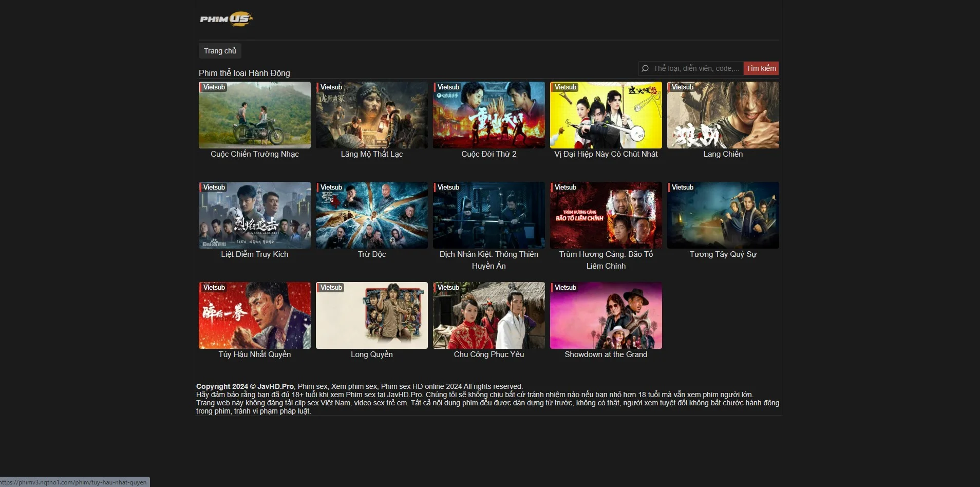Open the movie Túy Hậu Nhất Quyền
Screen dimensions: 980x487
tap(254, 315)
